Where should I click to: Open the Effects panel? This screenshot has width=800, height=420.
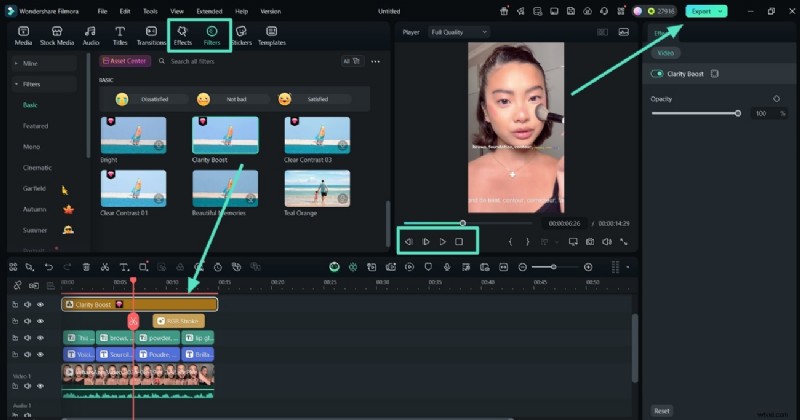tap(182, 35)
